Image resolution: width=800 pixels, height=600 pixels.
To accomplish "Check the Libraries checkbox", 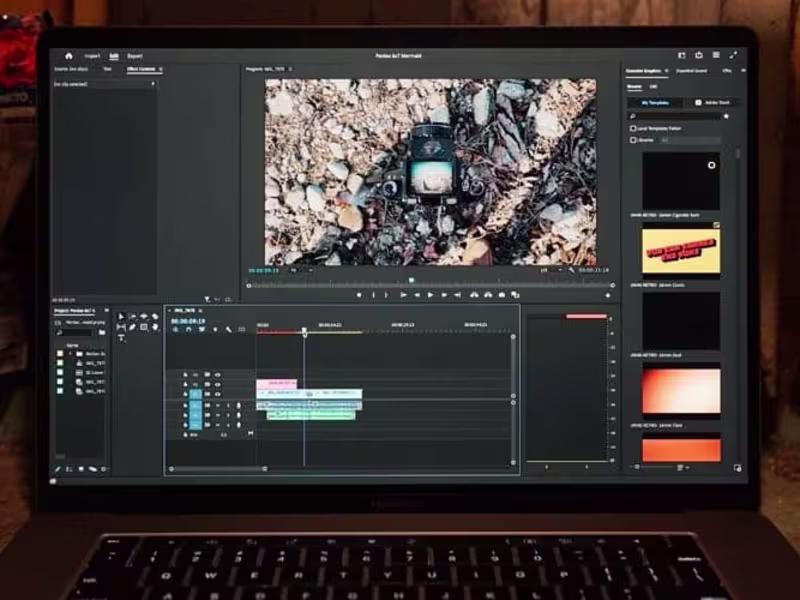I will tap(633, 140).
